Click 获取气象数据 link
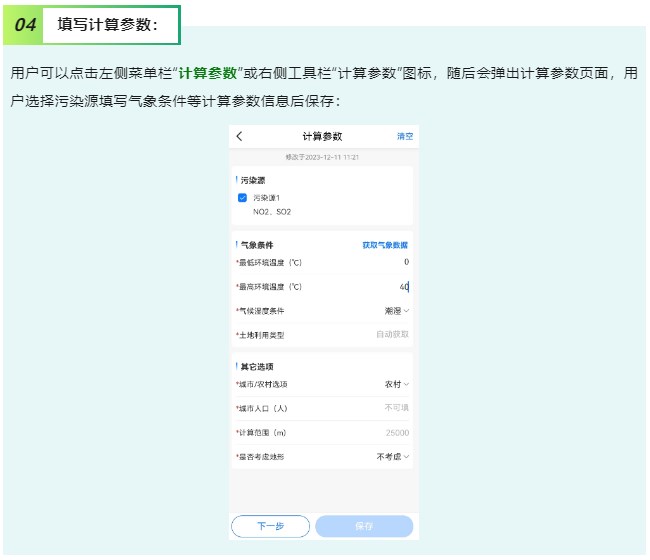This screenshot has height=560, width=650. click(384, 245)
